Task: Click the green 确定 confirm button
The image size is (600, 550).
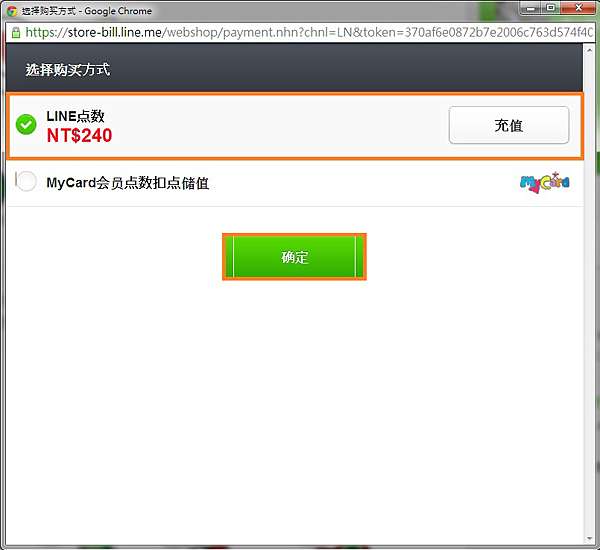Action: click(294, 257)
